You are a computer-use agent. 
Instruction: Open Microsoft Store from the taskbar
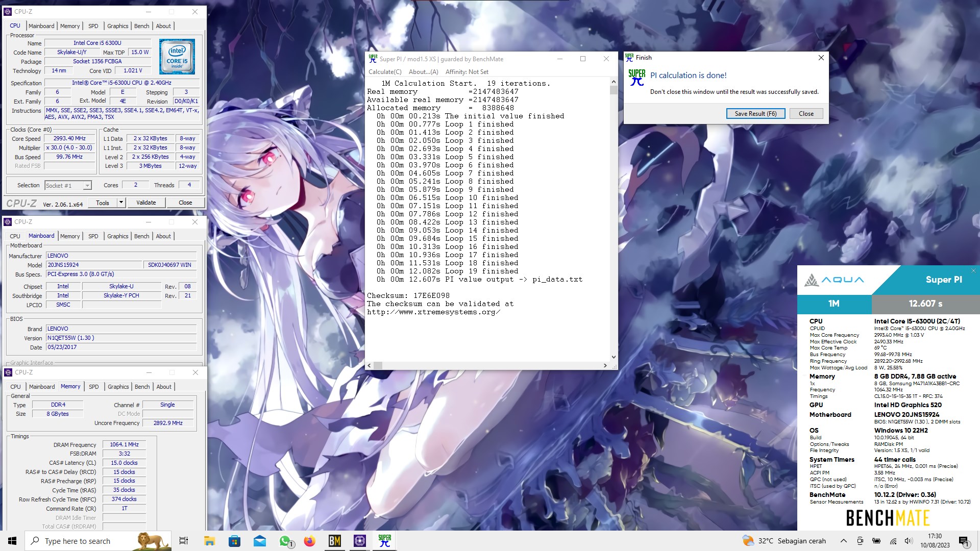coord(234,541)
